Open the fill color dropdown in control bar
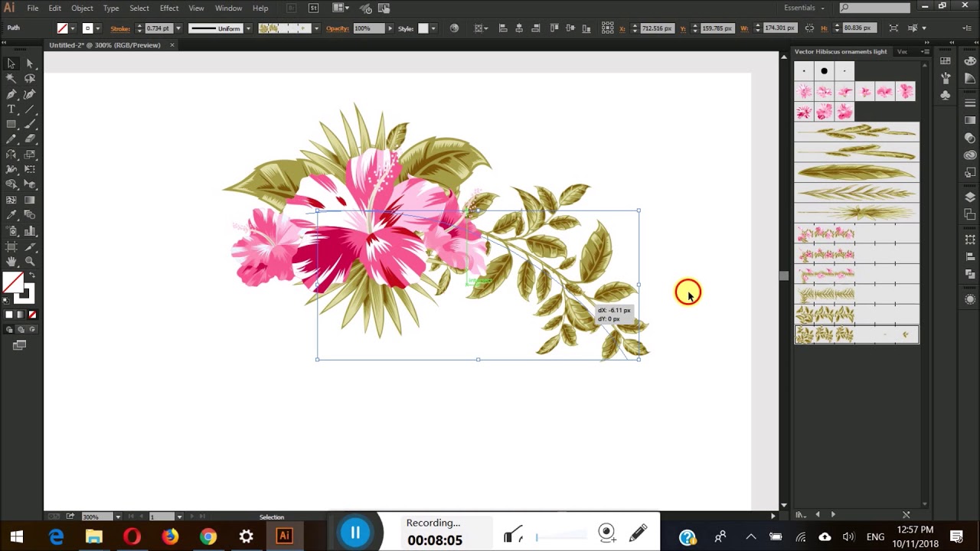 (x=73, y=28)
